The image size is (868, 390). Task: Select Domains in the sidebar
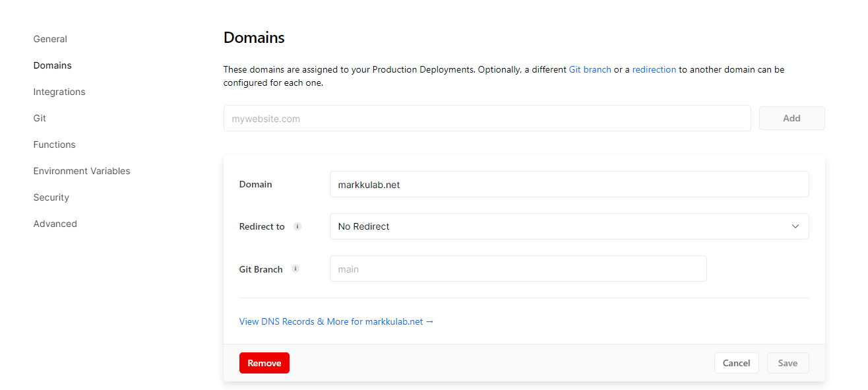[x=52, y=65]
